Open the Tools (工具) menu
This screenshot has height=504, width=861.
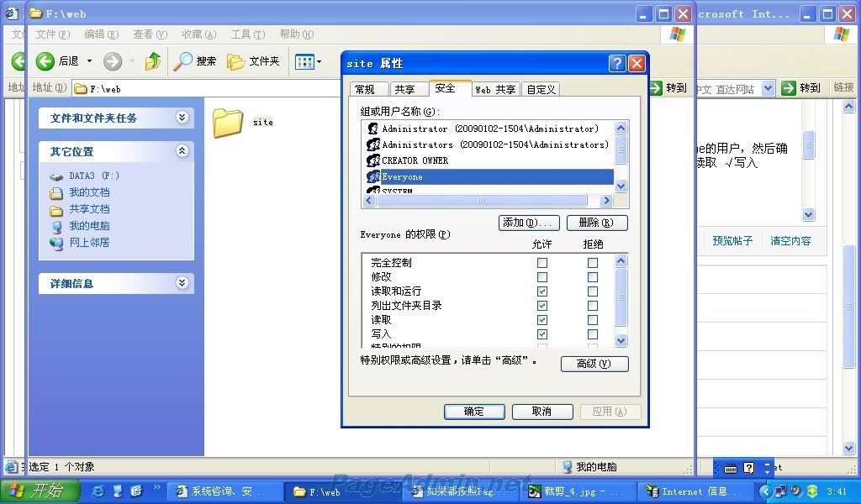[x=247, y=34]
